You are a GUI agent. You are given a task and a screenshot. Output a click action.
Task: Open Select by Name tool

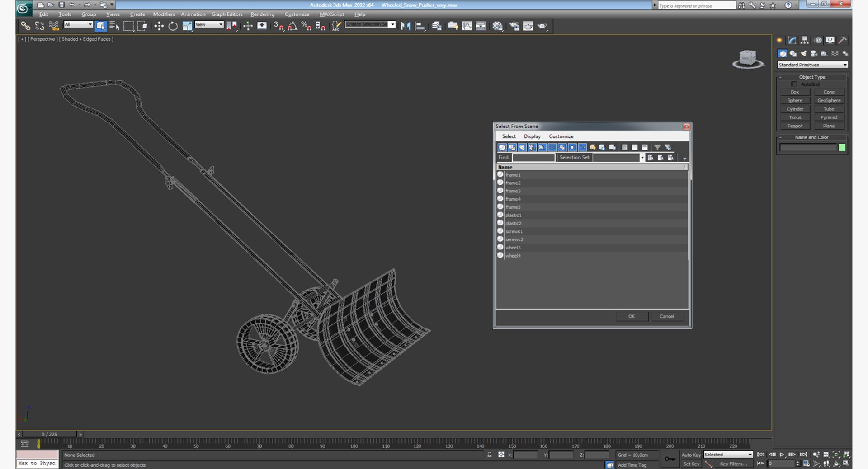(x=114, y=26)
